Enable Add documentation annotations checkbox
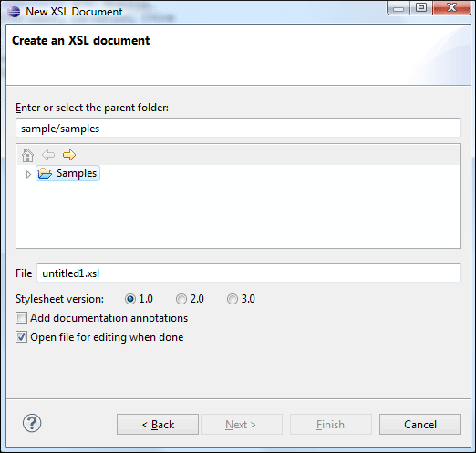Image resolution: width=476 pixels, height=453 pixels. click(x=21, y=318)
